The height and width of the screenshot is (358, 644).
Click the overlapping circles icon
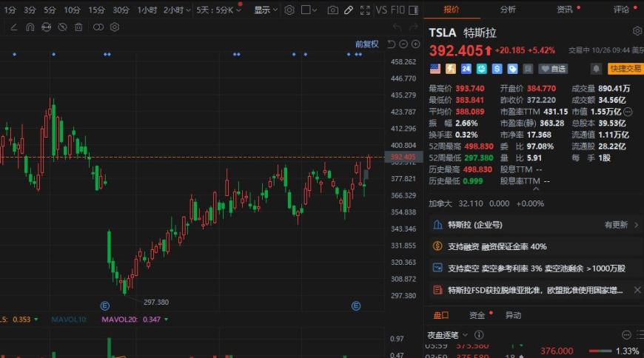point(98,27)
